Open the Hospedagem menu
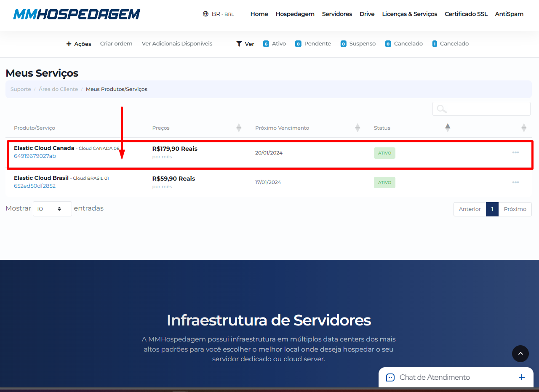 (295, 14)
